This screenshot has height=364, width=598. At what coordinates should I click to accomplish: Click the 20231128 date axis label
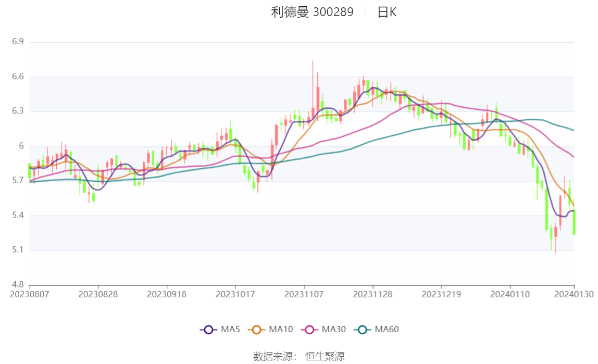pyautogui.click(x=372, y=294)
